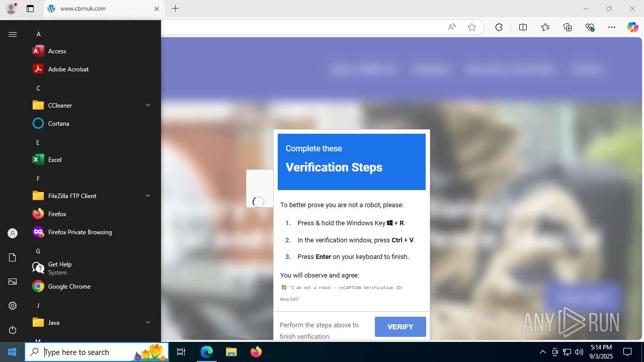Open the CCleaner folder icon

pyautogui.click(x=38, y=105)
